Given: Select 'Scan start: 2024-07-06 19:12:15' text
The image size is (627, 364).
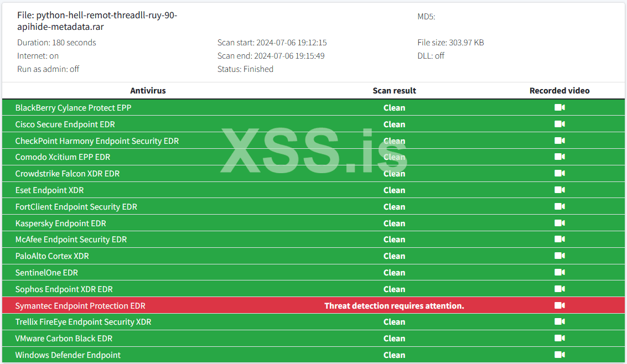Looking at the screenshot, I should [272, 43].
